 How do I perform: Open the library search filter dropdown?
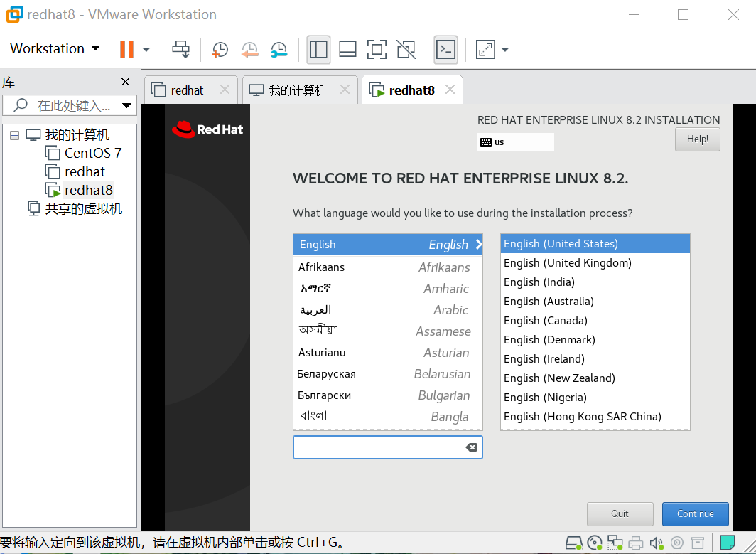pos(126,105)
